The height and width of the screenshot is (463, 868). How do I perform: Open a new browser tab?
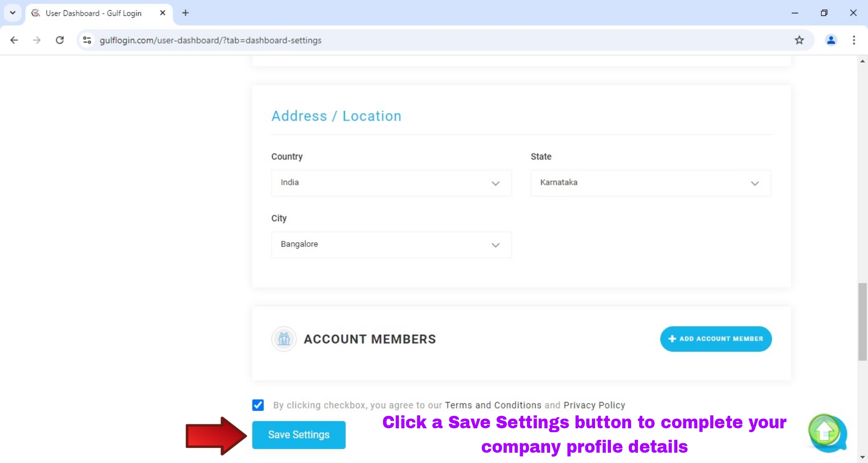[x=185, y=13]
